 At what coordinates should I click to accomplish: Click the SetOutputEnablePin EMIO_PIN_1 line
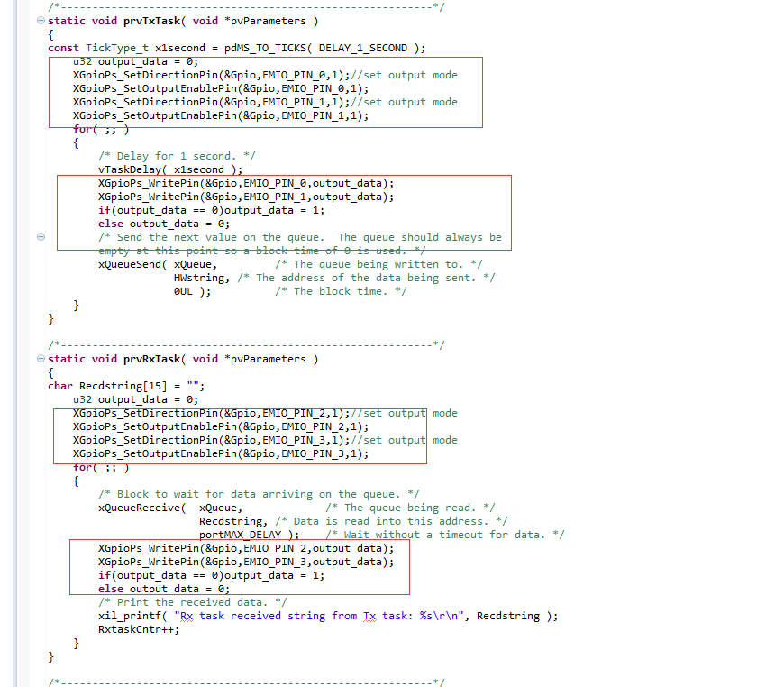[221, 115]
